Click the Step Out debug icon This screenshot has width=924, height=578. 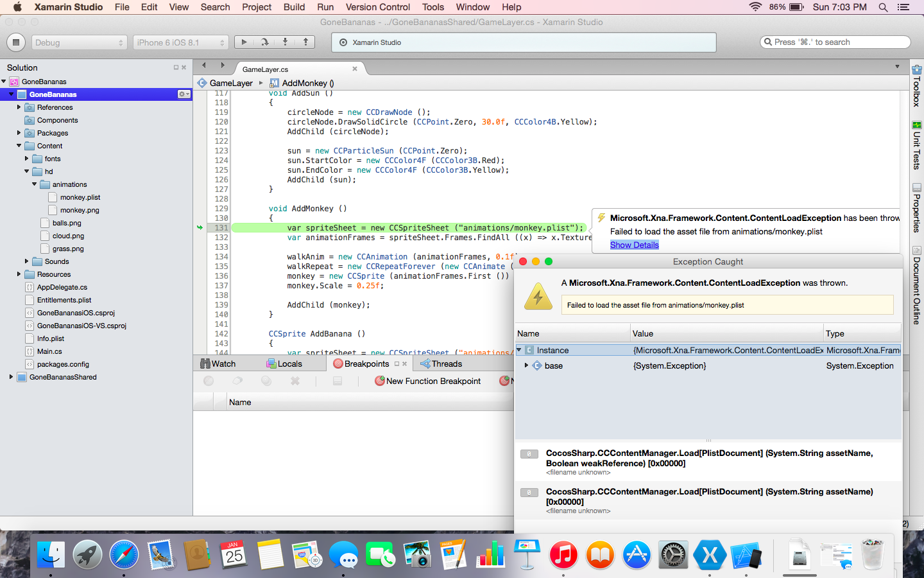point(305,42)
